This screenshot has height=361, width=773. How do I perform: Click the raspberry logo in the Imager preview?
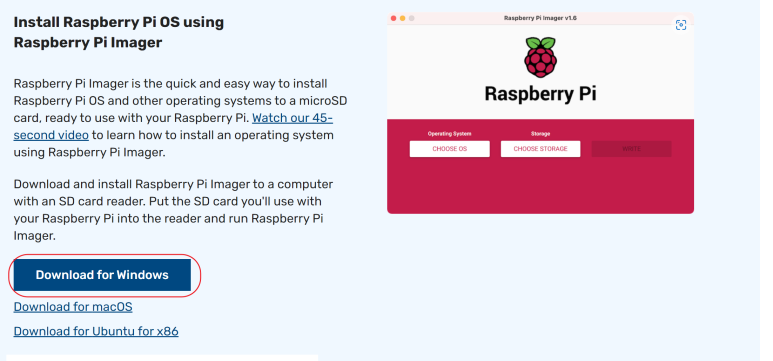pyautogui.click(x=540, y=57)
